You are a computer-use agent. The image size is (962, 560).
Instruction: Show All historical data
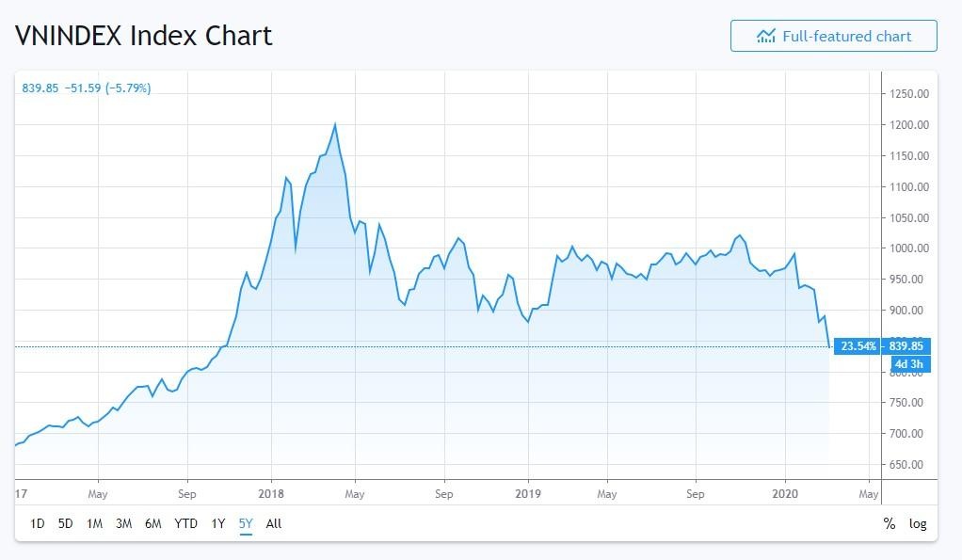coord(274,523)
